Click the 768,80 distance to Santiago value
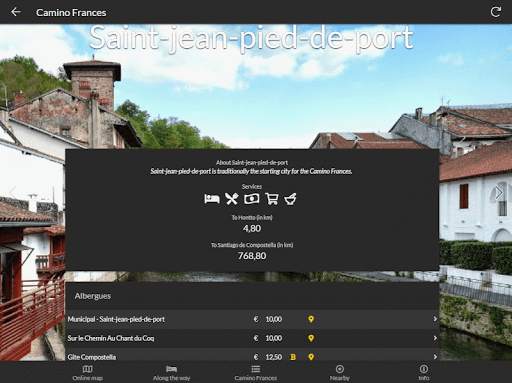This screenshot has width=512, height=383. point(252,256)
